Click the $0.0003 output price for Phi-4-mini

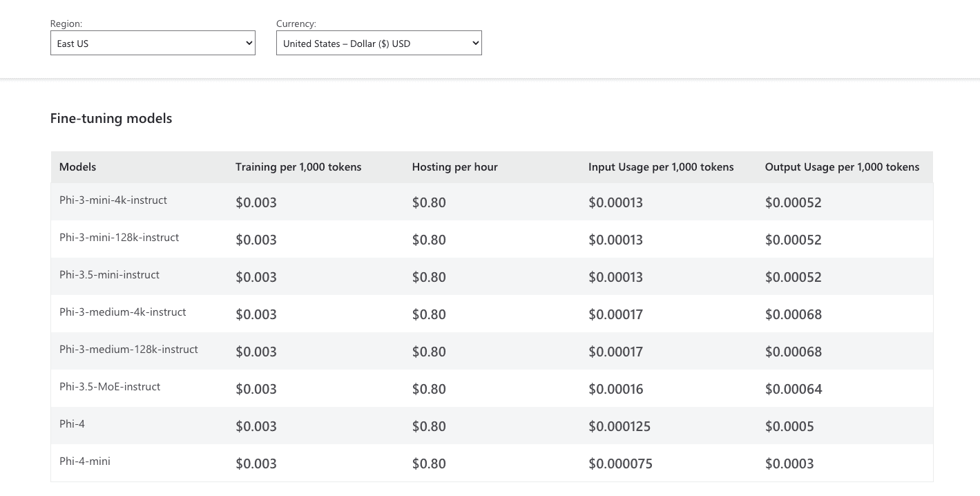pos(789,464)
